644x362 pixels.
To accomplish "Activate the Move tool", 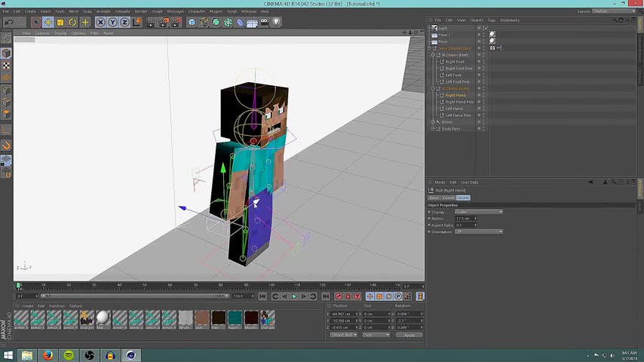I will click(x=48, y=22).
